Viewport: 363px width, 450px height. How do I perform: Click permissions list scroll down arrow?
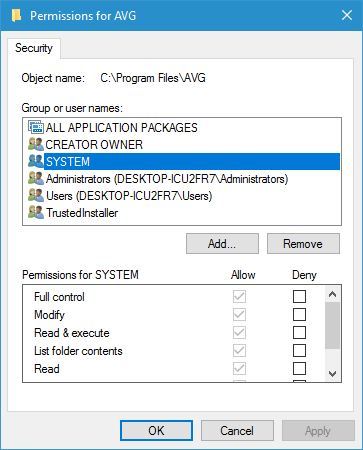[x=332, y=374]
